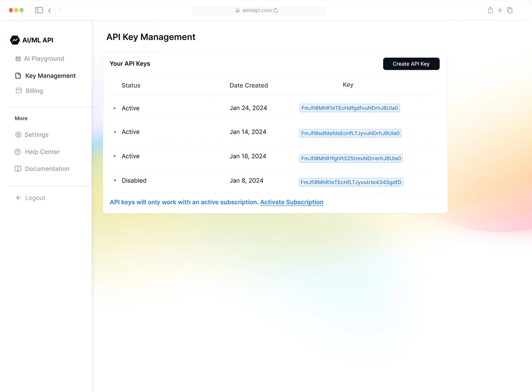Open Help Center via the question mark icon

coord(17,152)
